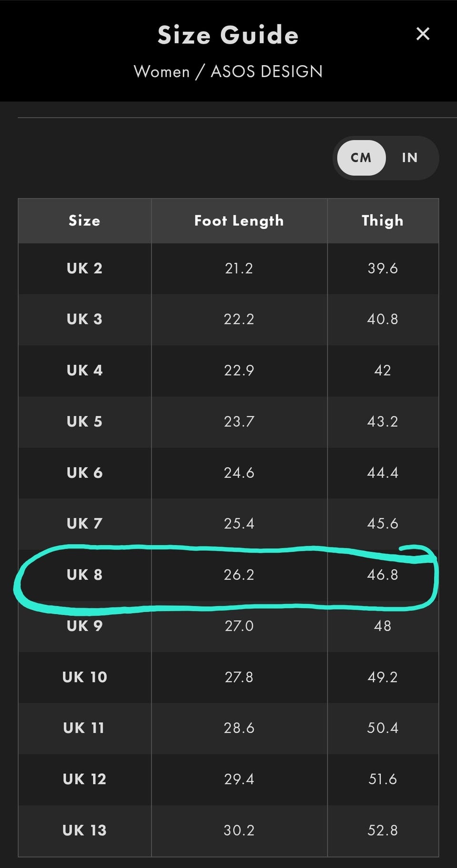Click the UK 7 size label
457x868 pixels.
pos(85,524)
